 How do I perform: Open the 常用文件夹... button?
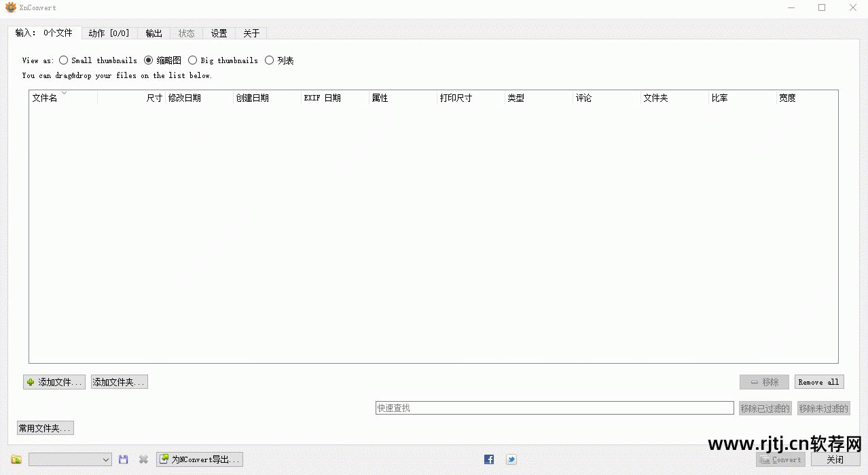46,428
